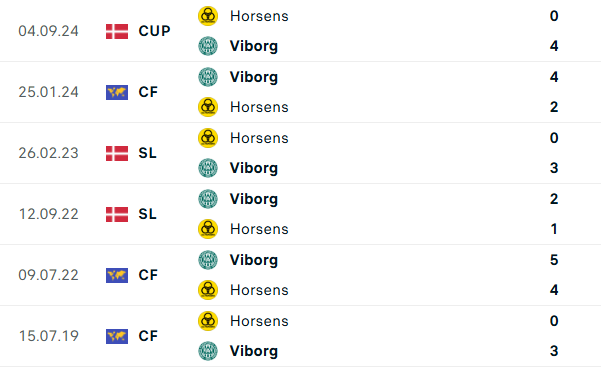The width and height of the screenshot is (601, 367).
Task: Open the CUP competition label
Action: (154, 31)
